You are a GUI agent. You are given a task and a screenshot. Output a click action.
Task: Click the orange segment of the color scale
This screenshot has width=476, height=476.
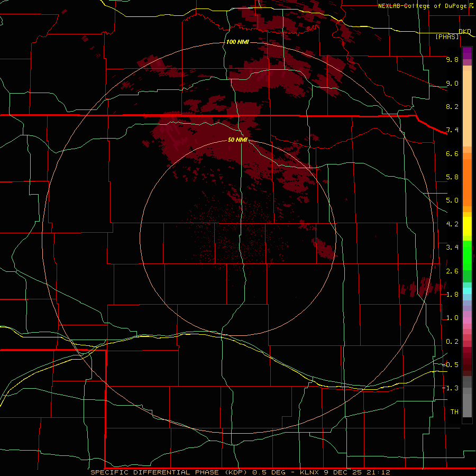(x=467, y=182)
